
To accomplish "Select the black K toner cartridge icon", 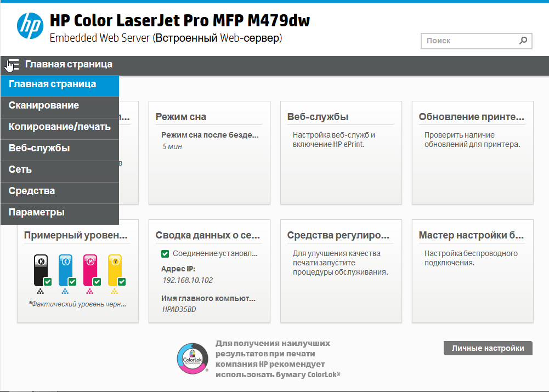I will pos(41,270).
